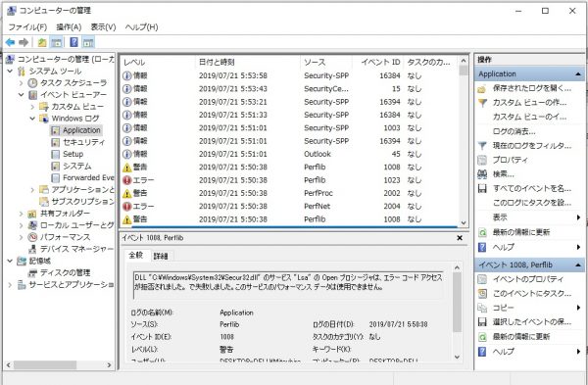Click 現在のログをフィルター action
588x385 pixels.
coord(532,146)
